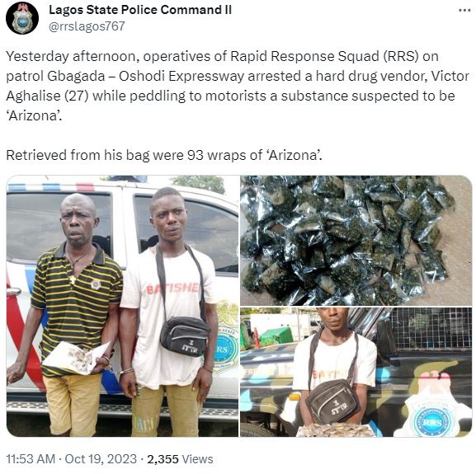The width and height of the screenshot is (476, 474).
Task: Open the three-dot more options menu
Action: coord(464,11)
